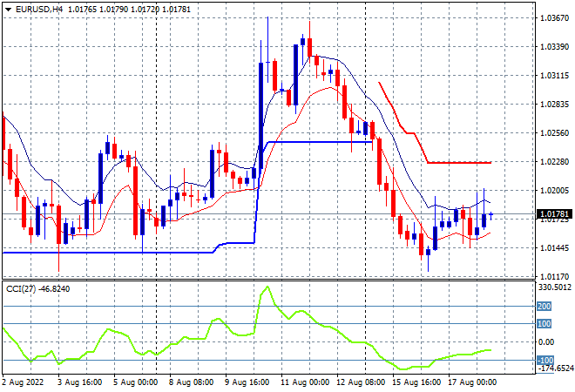Viewport: 575px width, 392px height.
Task: Select the 1.01170 price axis label
Action: click(554, 276)
